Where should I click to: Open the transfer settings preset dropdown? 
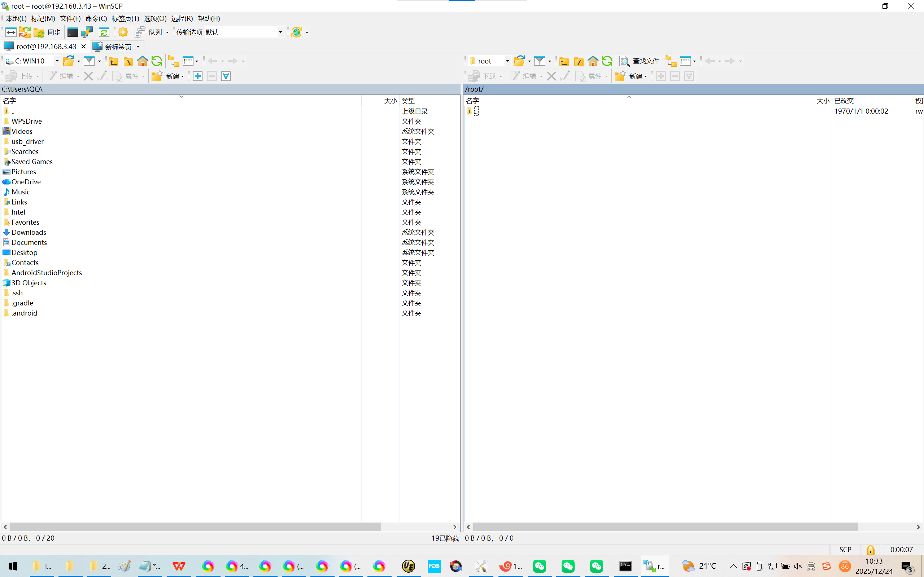[x=280, y=32]
